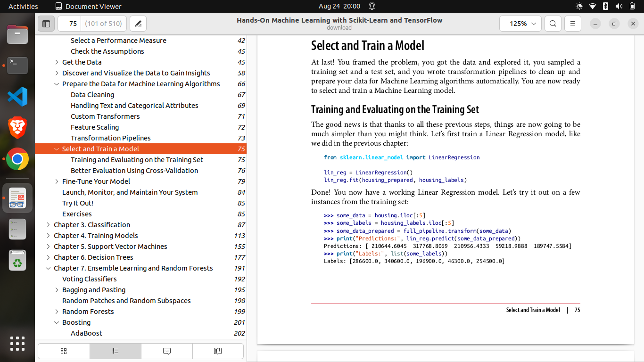Go to Better Evaluation Using Cross-Validation
This screenshot has height=362, width=644.
click(x=134, y=171)
